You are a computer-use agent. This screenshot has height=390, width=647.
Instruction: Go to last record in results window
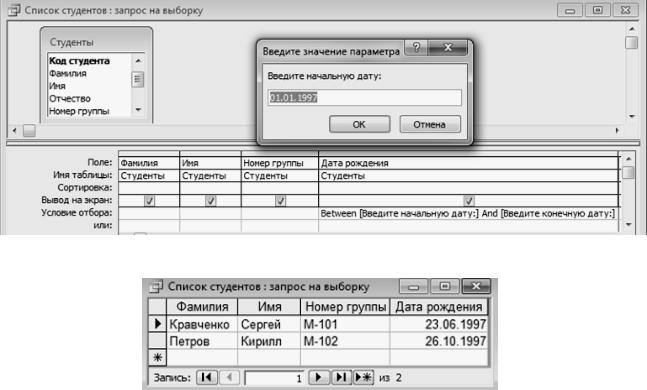point(341,377)
